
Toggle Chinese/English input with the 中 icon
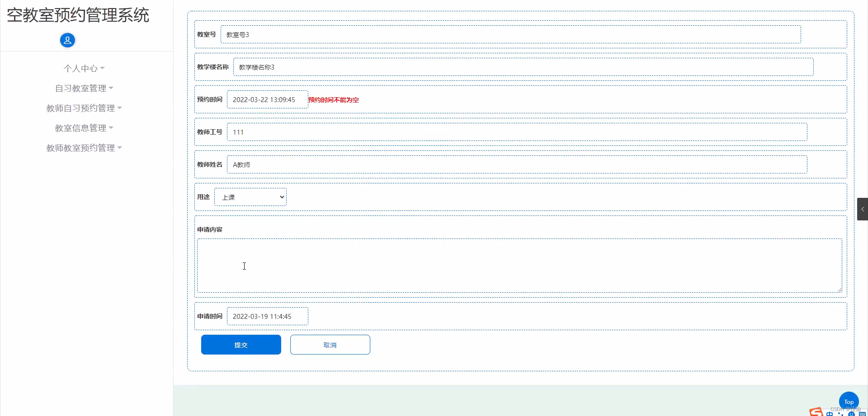(x=830, y=414)
